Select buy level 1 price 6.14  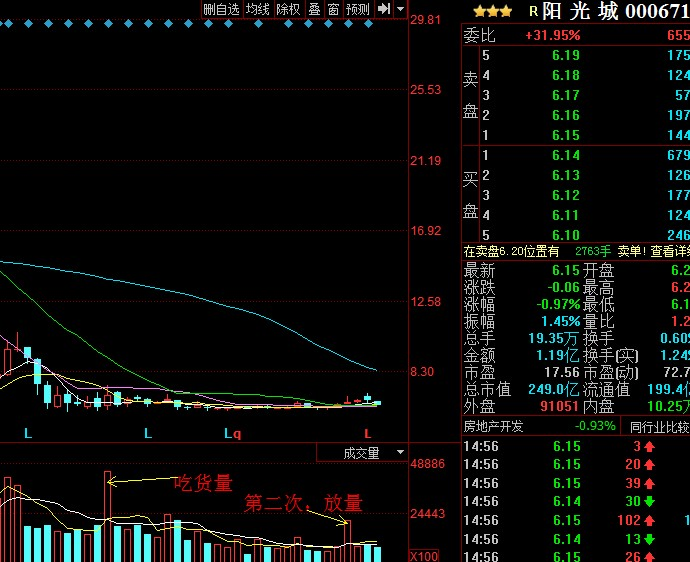pyautogui.click(x=566, y=155)
